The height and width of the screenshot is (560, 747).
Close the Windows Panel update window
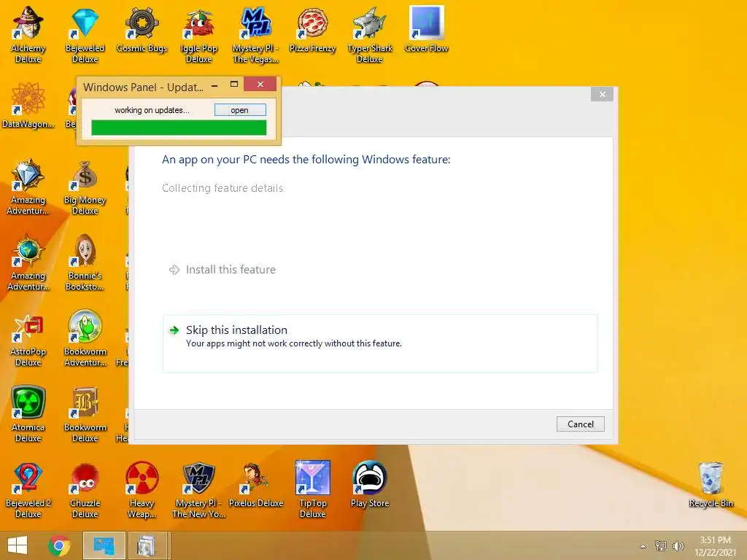point(260,85)
